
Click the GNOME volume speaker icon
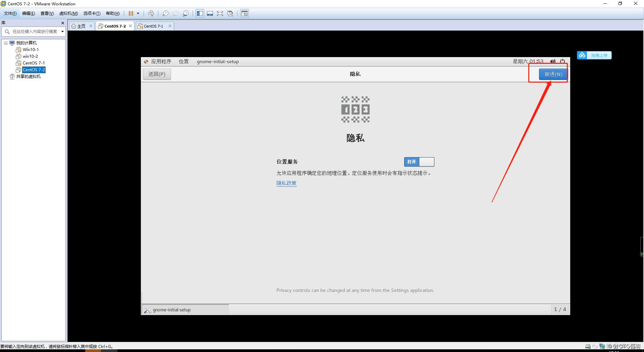[x=553, y=61]
